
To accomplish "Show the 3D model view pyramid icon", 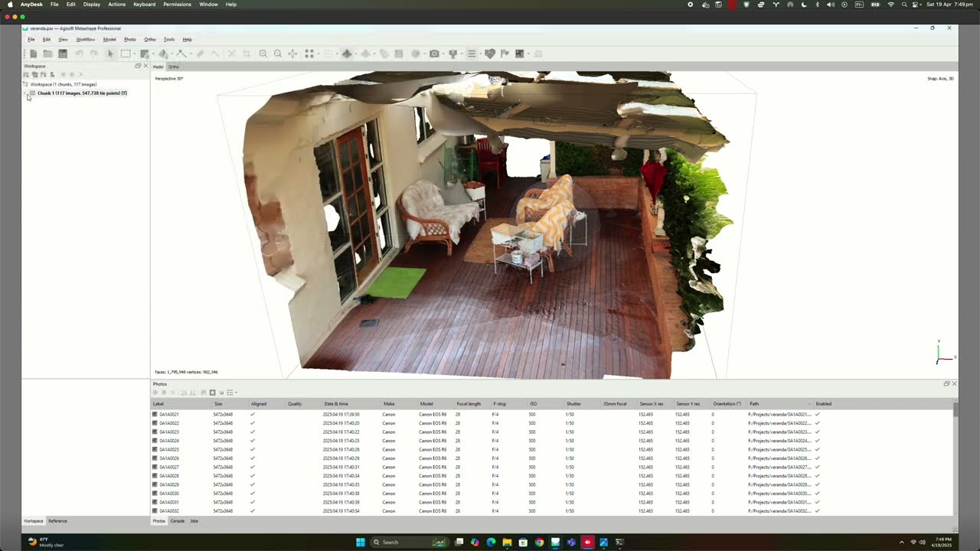I will coord(346,54).
